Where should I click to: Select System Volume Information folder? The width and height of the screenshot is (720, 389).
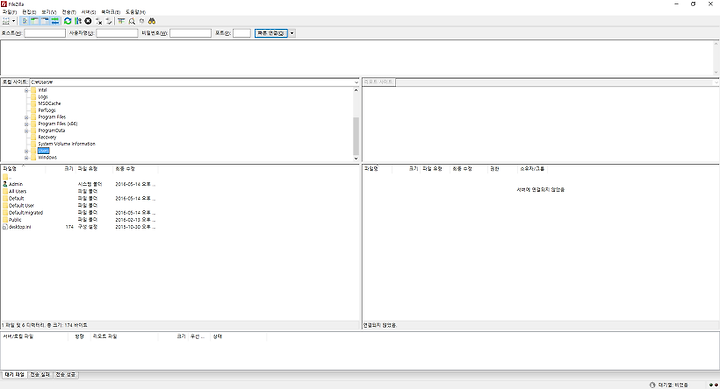[x=67, y=144]
